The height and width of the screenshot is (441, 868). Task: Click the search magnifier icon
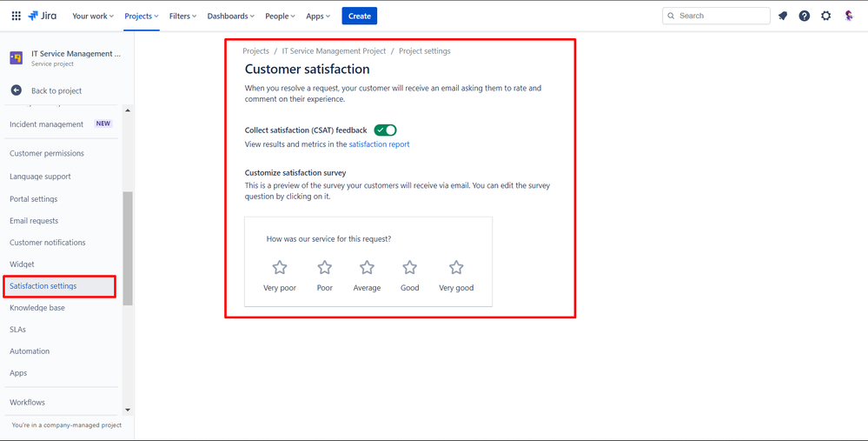click(x=672, y=16)
